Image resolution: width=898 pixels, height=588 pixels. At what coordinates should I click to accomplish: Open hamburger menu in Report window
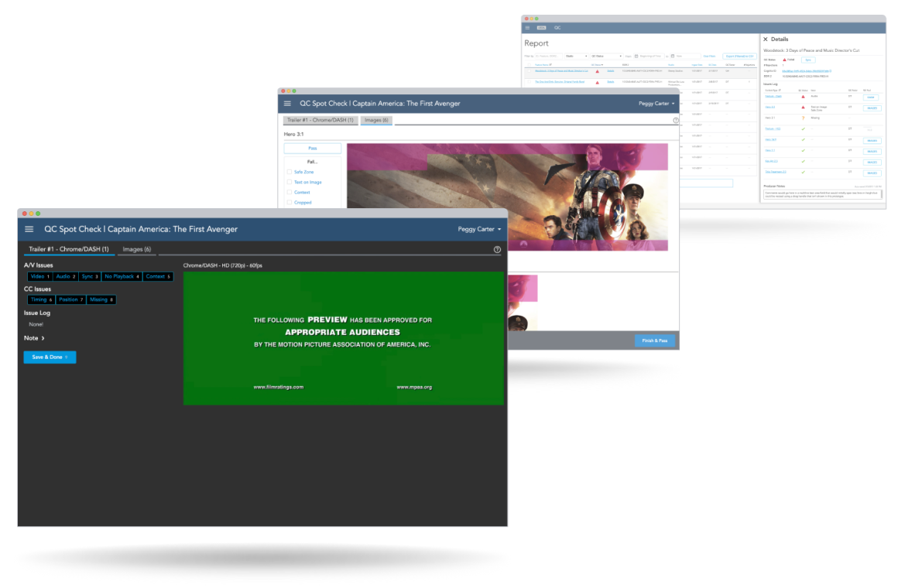tap(527, 28)
